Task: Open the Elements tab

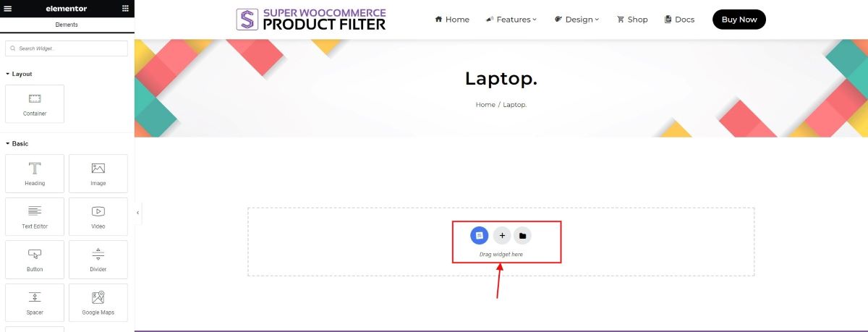Action: [x=67, y=25]
